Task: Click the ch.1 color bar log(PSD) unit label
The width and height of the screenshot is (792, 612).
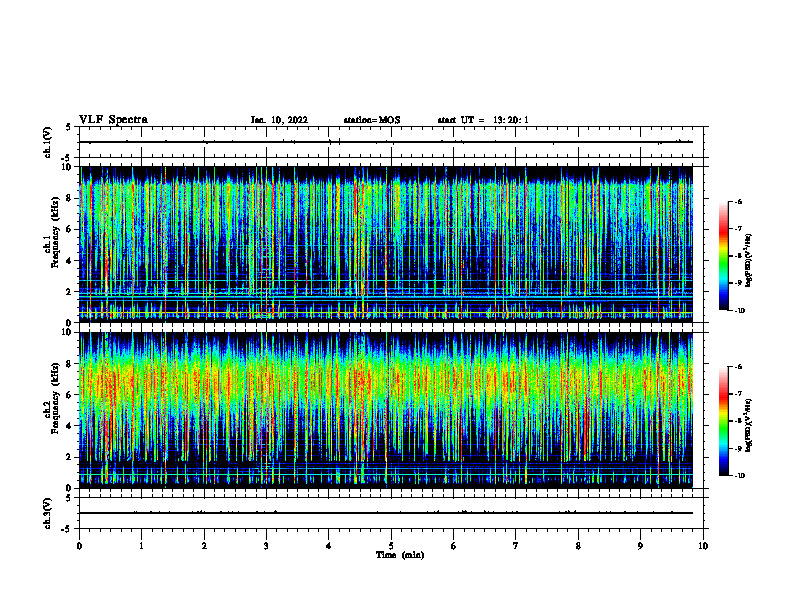Action: (x=749, y=260)
